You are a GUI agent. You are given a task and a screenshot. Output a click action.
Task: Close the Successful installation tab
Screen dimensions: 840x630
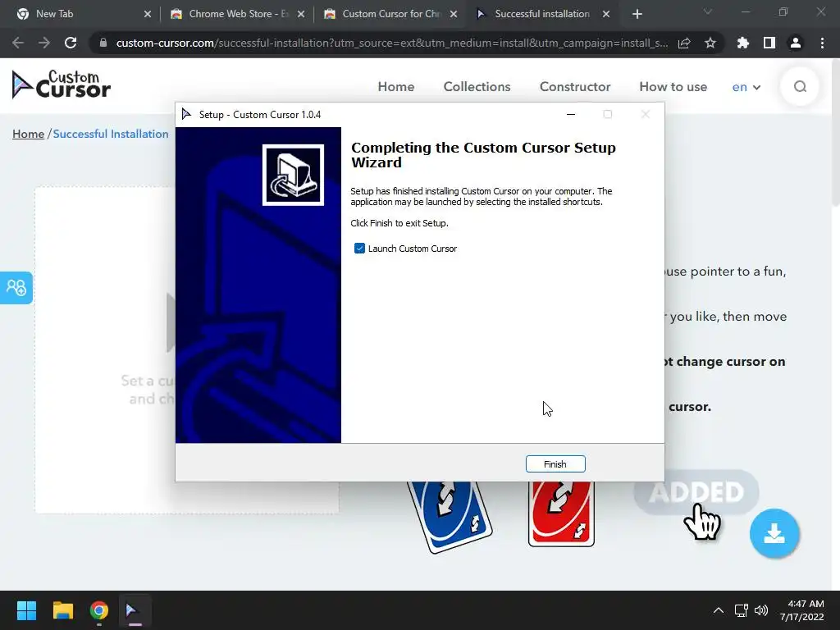tap(606, 14)
